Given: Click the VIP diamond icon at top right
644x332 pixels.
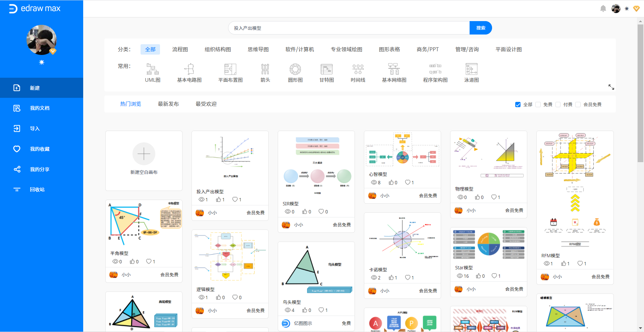Looking at the screenshot, I should coord(636,9).
